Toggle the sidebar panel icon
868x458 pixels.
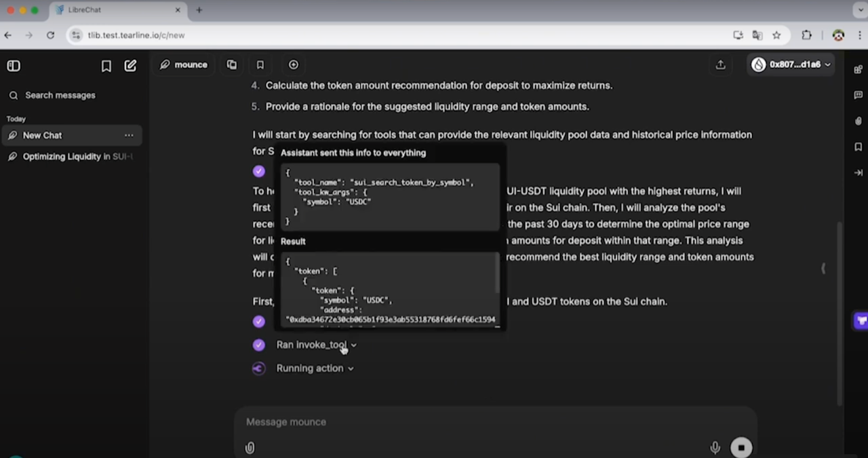[14, 66]
